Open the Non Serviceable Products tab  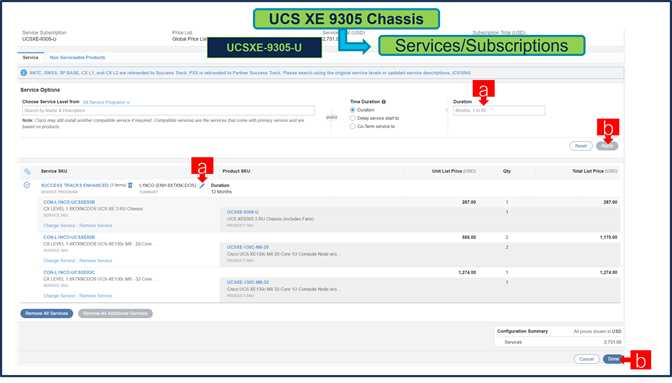78,57
